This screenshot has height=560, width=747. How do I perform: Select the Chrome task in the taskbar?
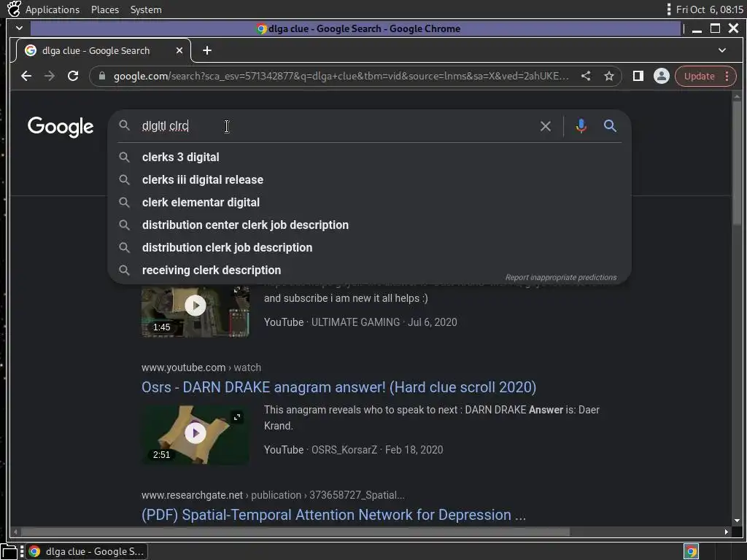(88, 551)
